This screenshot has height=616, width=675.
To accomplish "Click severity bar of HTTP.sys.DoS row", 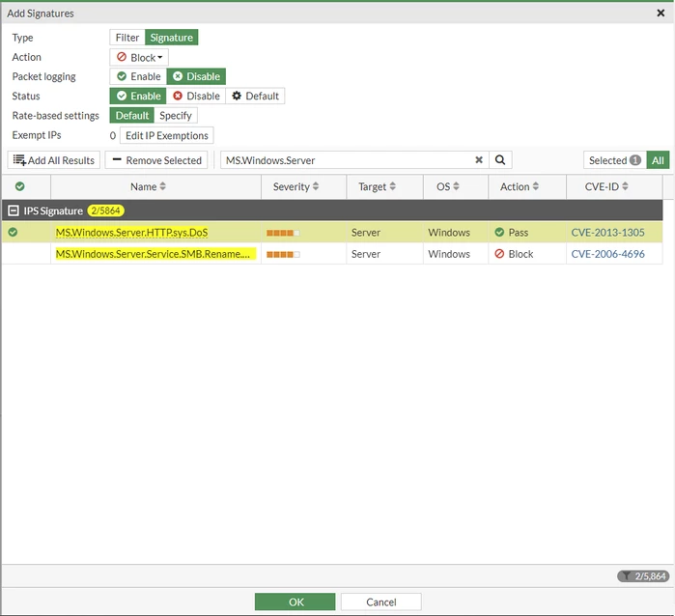I will tap(283, 233).
